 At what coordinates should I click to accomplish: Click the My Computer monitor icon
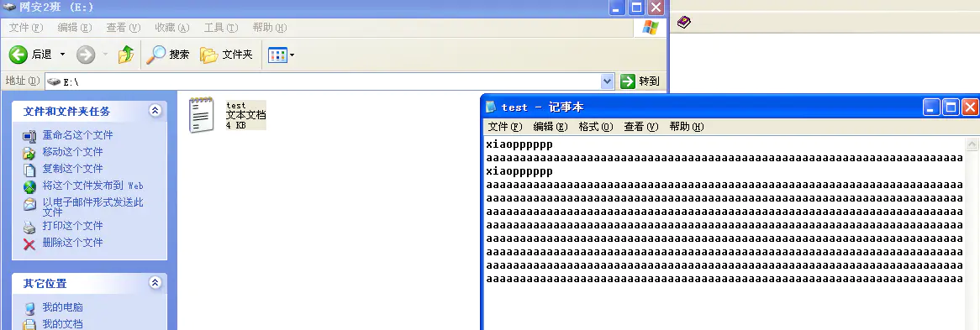pos(29,308)
